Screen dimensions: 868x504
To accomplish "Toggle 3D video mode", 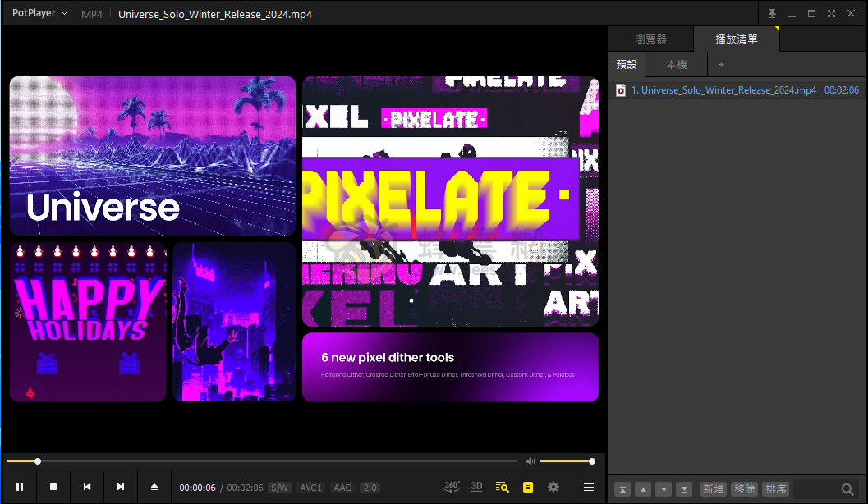I will click(x=476, y=487).
